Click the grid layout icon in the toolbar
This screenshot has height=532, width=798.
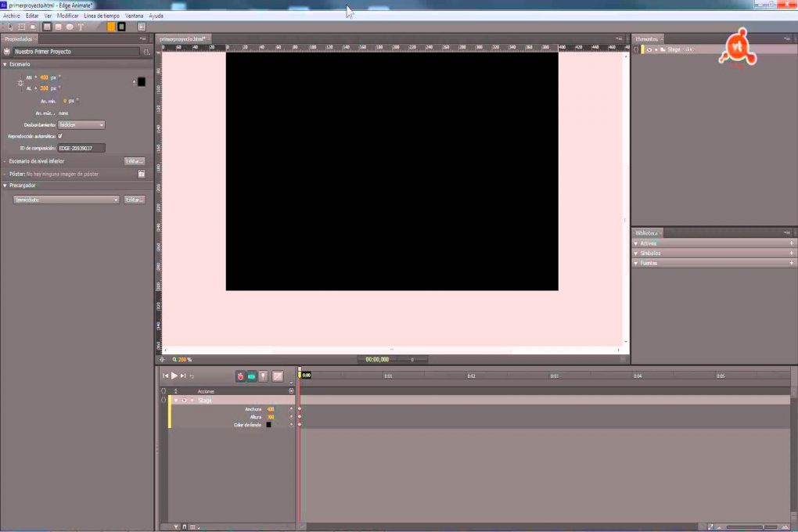[142, 26]
